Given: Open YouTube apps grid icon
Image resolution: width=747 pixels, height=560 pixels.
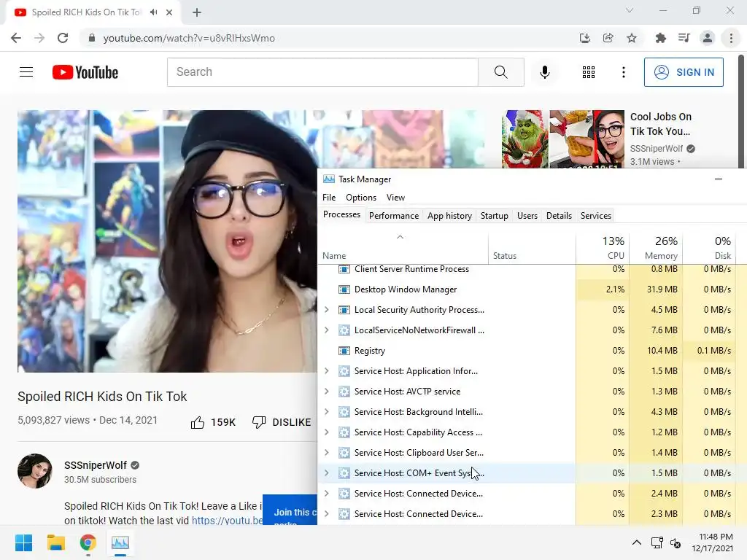Looking at the screenshot, I should click(x=589, y=72).
